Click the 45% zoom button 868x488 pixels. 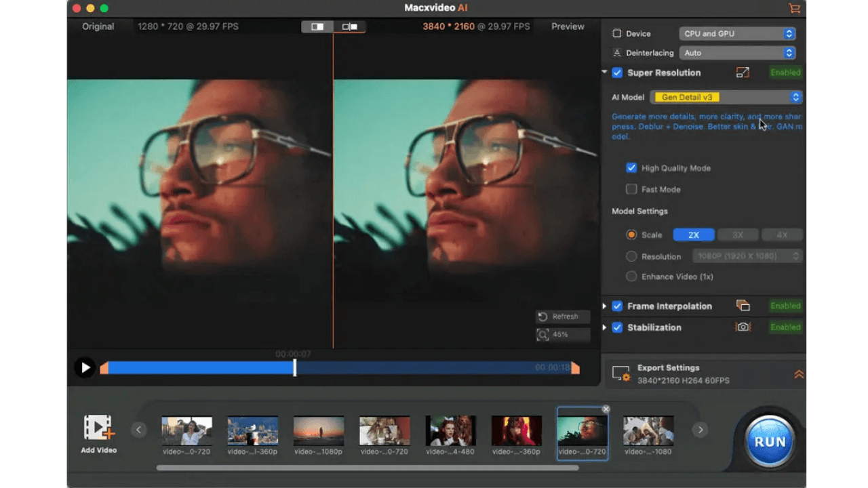point(562,334)
